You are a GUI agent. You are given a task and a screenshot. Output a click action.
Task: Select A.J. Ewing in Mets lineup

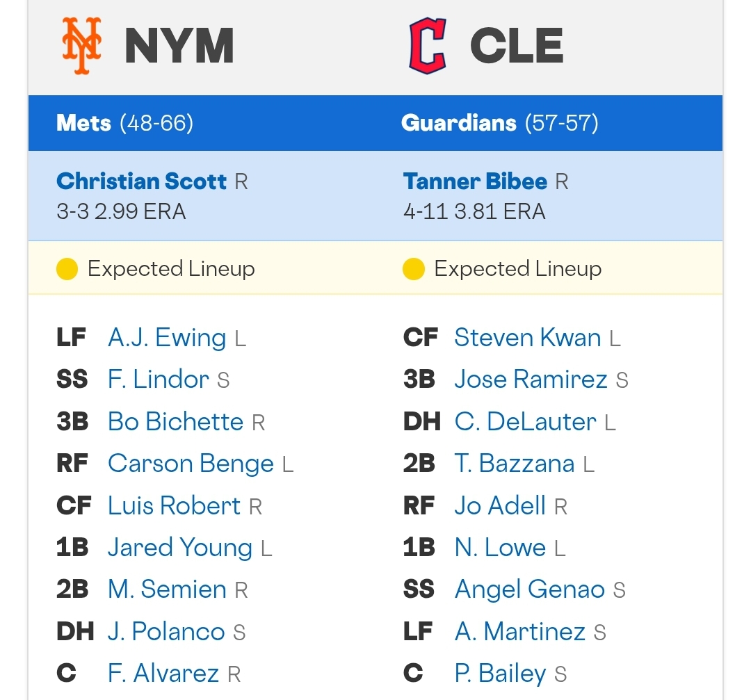pyautogui.click(x=167, y=338)
